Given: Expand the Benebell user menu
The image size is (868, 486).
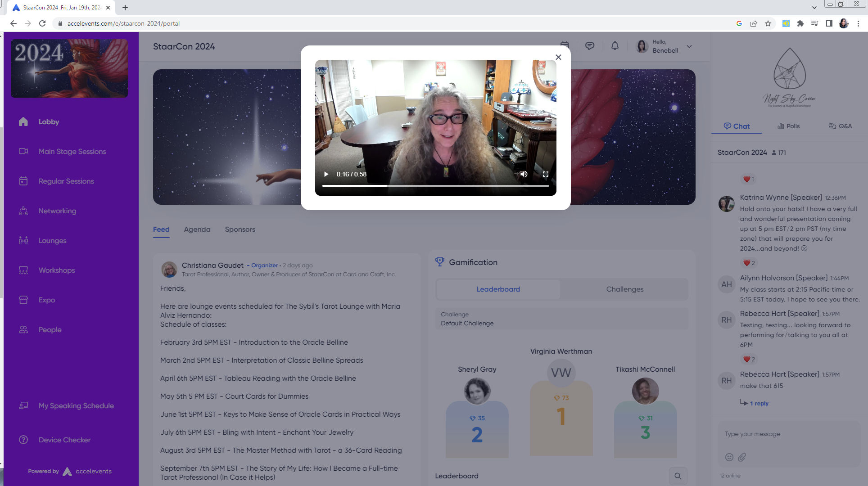Looking at the screenshot, I should tap(689, 46).
